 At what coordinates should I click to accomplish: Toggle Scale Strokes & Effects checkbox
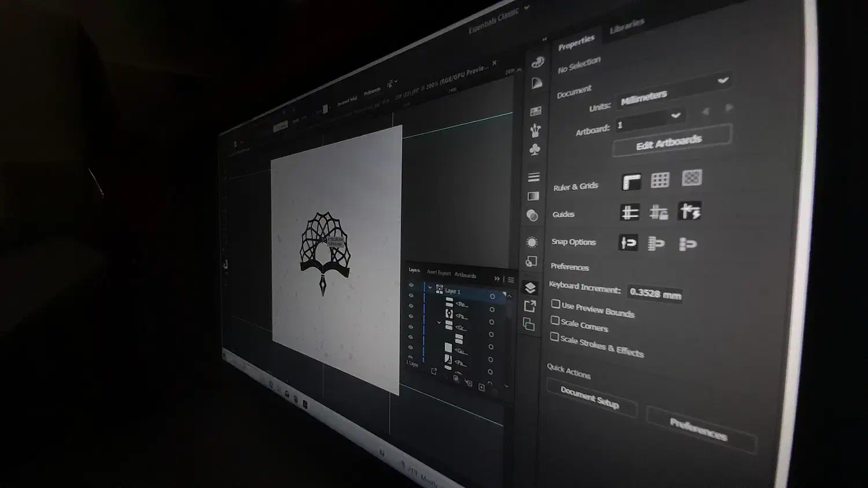click(554, 337)
